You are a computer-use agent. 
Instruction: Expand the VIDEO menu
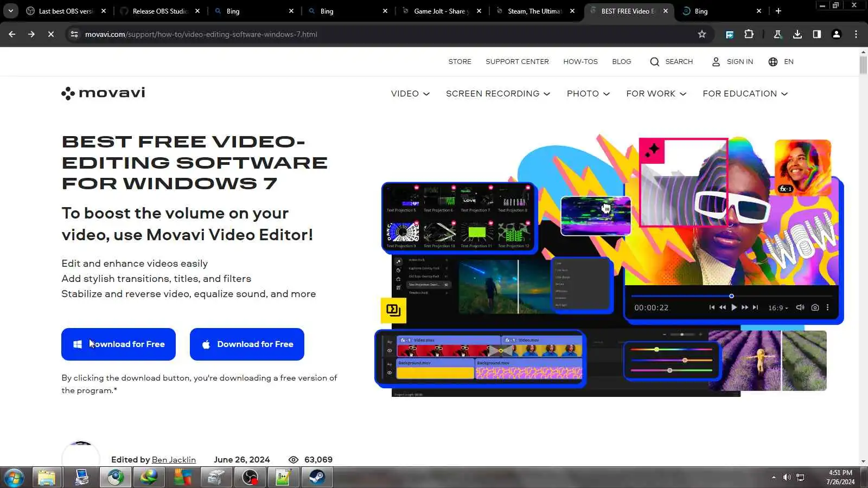point(410,94)
